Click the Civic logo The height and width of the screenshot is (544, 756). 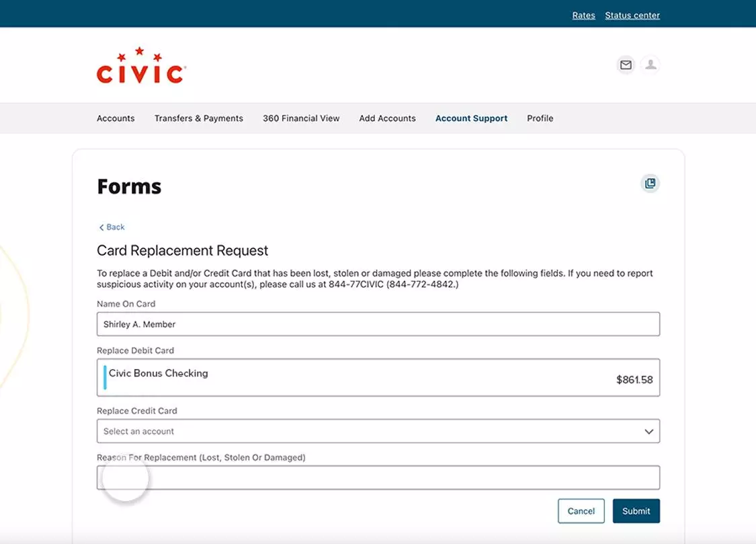pyautogui.click(x=141, y=67)
